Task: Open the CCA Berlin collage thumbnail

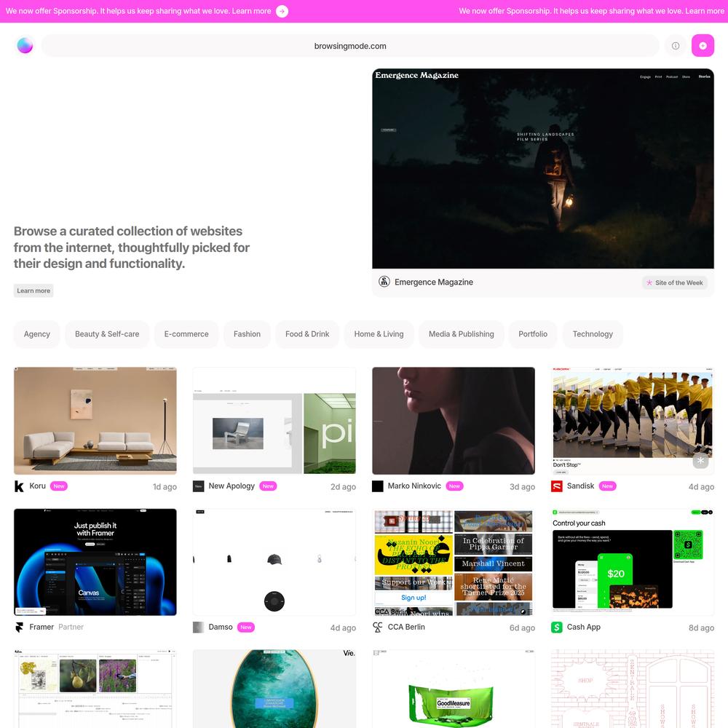Action: click(x=453, y=562)
